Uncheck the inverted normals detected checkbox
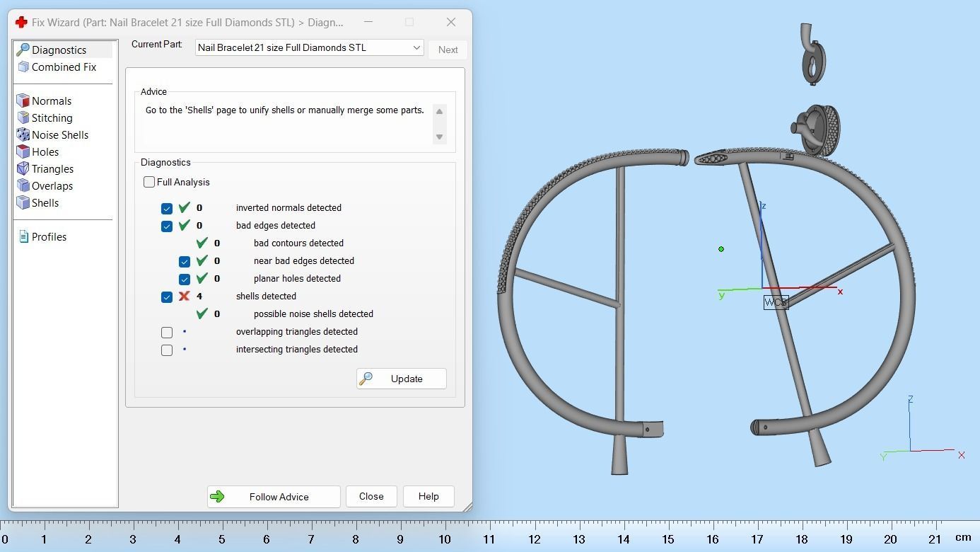The width and height of the screenshot is (980, 552). (x=167, y=208)
